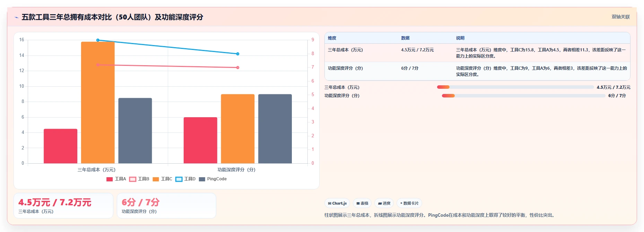This screenshot has height=232, width=644.
Task: Click the description mentioning 相差11.3
Action: (541, 53)
